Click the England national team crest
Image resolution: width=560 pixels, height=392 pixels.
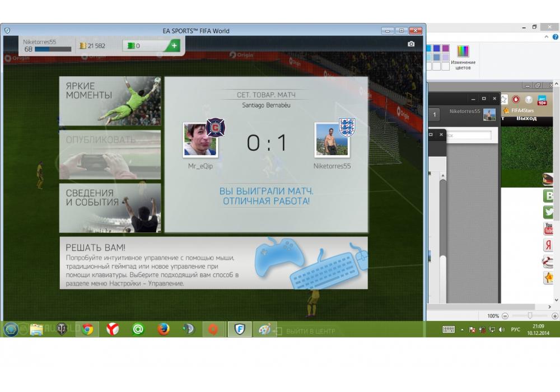(347, 128)
